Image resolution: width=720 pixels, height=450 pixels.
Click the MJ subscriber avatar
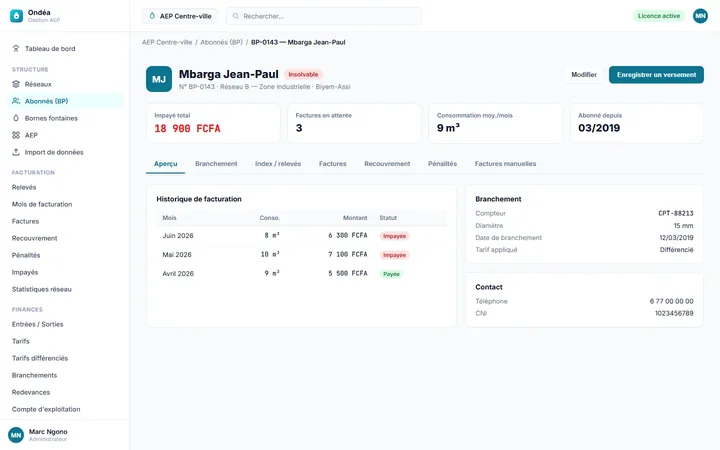pos(159,79)
